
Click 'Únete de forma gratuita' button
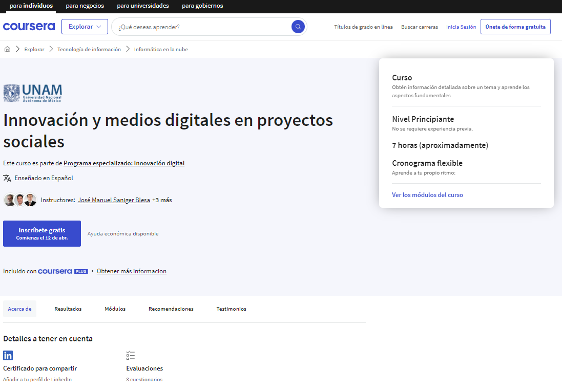tap(515, 27)
